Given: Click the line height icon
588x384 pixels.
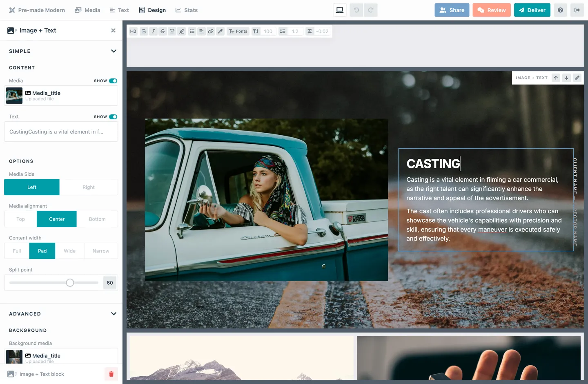Looking at the screenshot, I should click(x=283, y=31).
